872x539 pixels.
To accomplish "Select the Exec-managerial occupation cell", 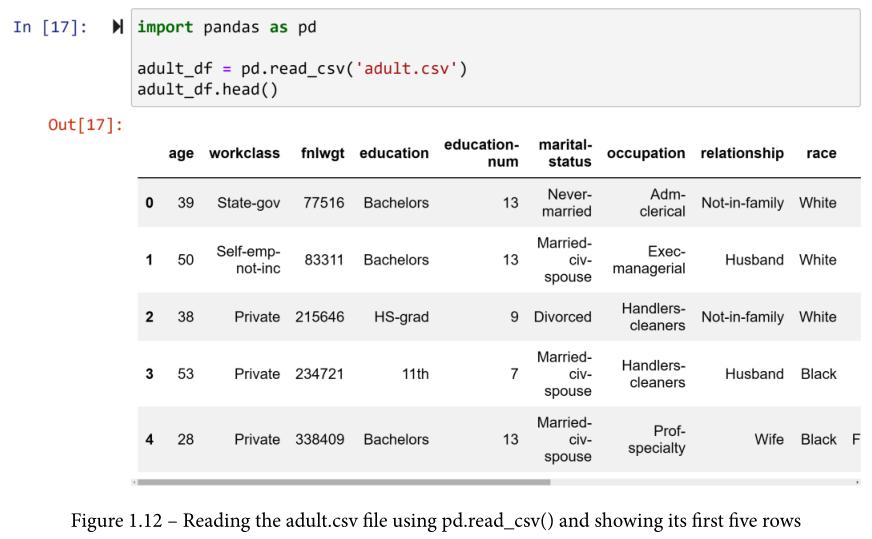I will (x=649, y=260).
